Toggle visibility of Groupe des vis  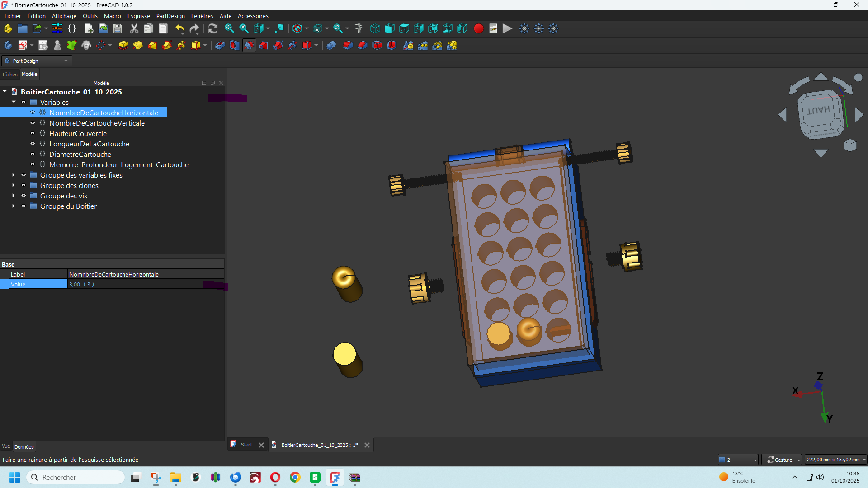[x=24, y=196]
